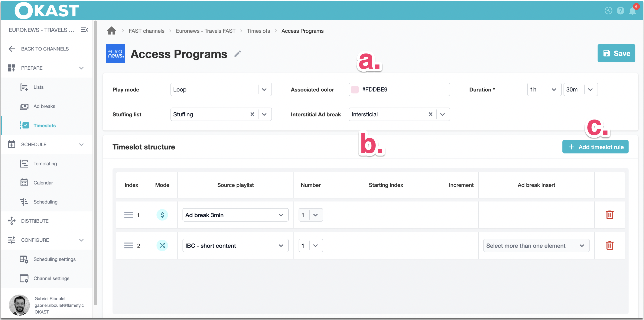Open Calendar in the sidebar
The height and width of the screenshot is (320, 644).
pyautogui.click(x=43, y=183)
